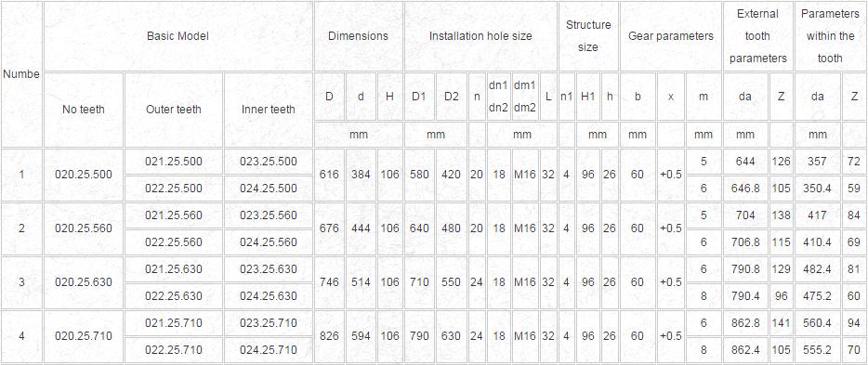Select the 024.25.500 inner teeth cell
The image size is (868, 365).
(269, 189)
